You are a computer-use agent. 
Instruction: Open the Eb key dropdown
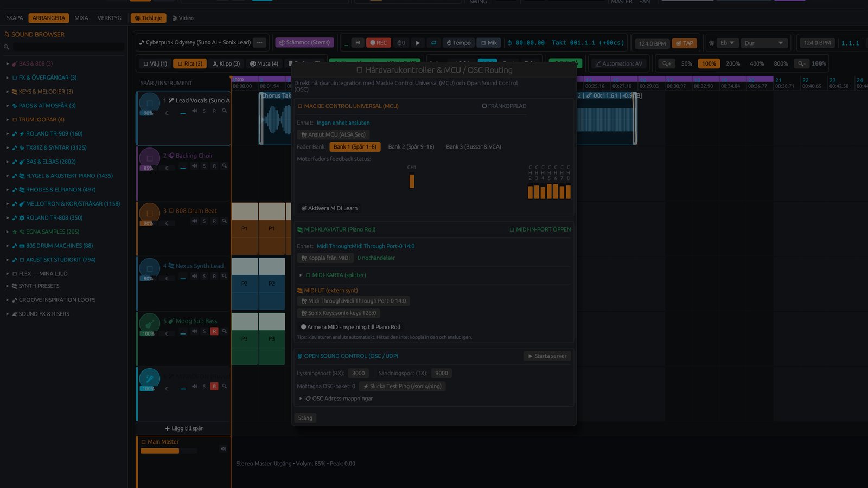click(727, 43)
